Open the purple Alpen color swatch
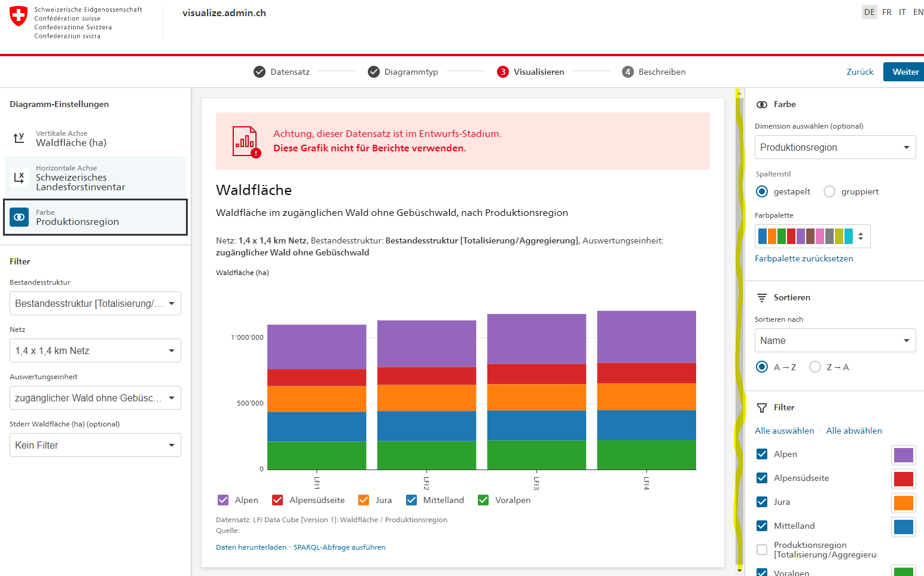This screenshot has width=924, height=576. [903, 455]
